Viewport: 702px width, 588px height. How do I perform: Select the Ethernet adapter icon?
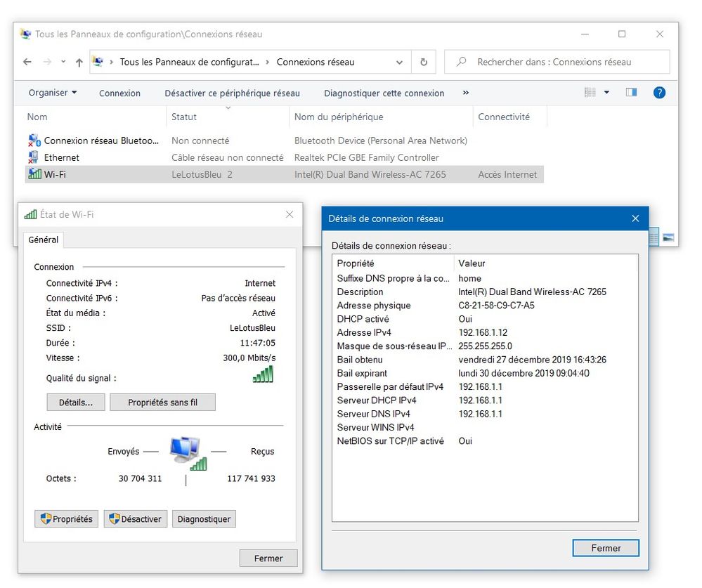click(34, 157)
